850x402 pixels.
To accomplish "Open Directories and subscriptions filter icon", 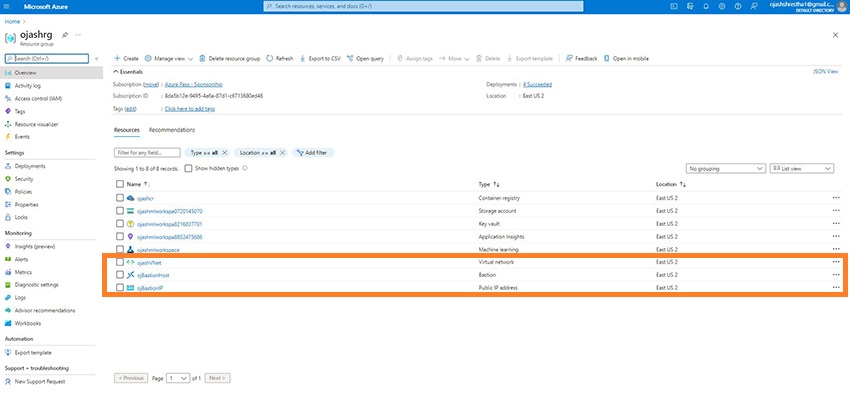I will (x=690, y=7).
